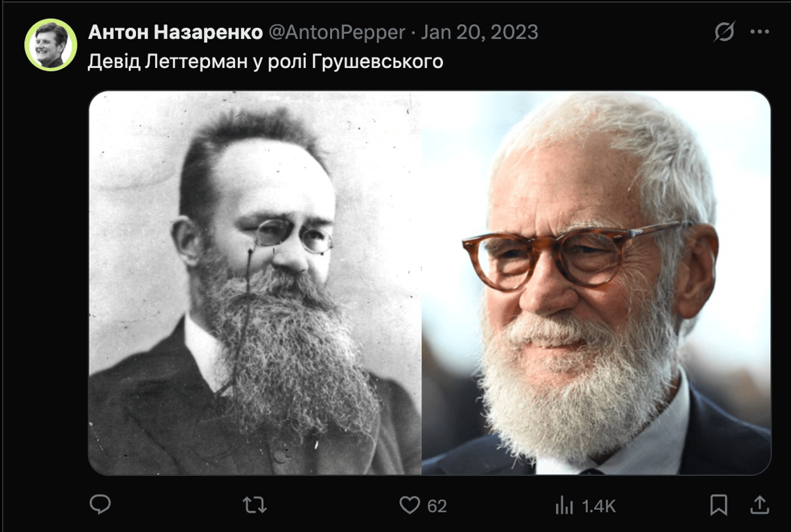This screenshot has width=791, height=532.
Task: Click the @AntonPepper handle
Action: tap(337, 33)
